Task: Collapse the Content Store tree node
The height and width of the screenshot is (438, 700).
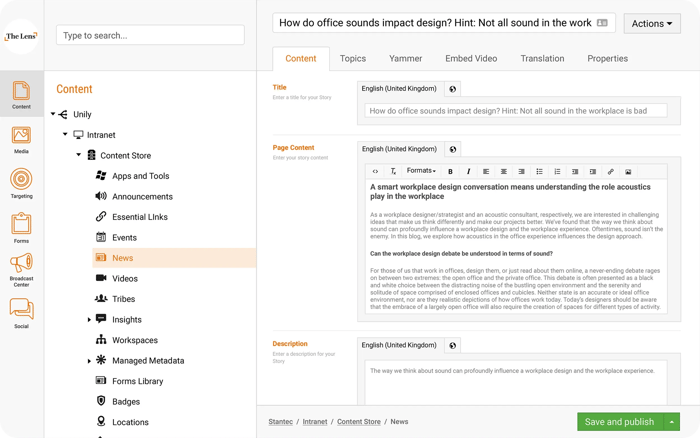Action: coord(78,155)
